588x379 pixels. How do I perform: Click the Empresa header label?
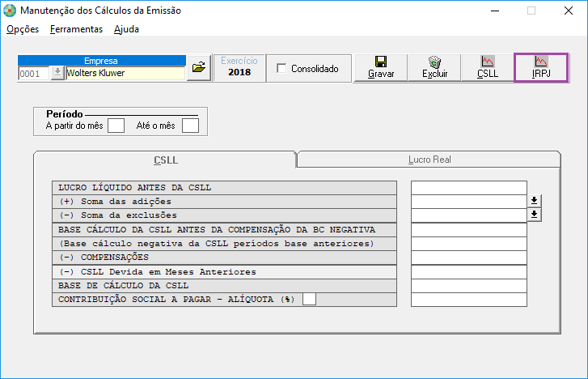[101, 61]
